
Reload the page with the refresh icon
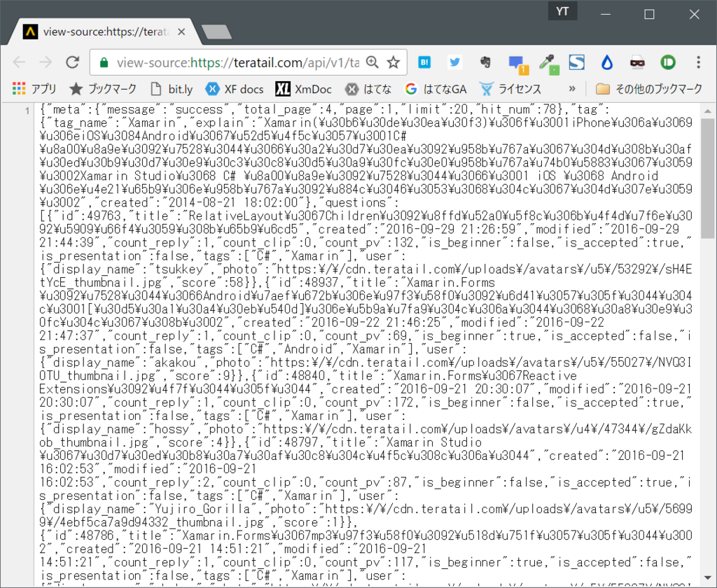click(72, 62)
